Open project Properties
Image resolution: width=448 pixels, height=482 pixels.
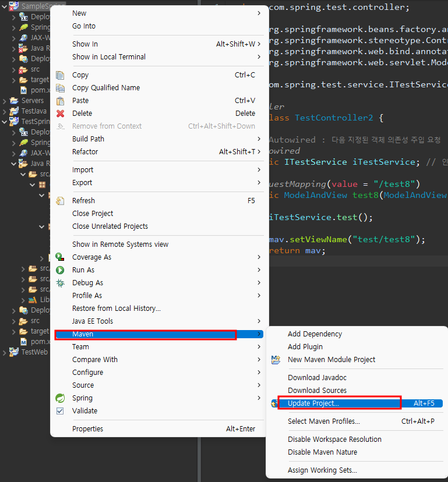160,429
